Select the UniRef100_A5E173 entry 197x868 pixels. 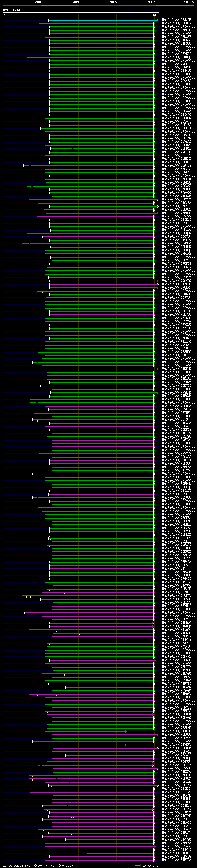[x=177, y=206]
